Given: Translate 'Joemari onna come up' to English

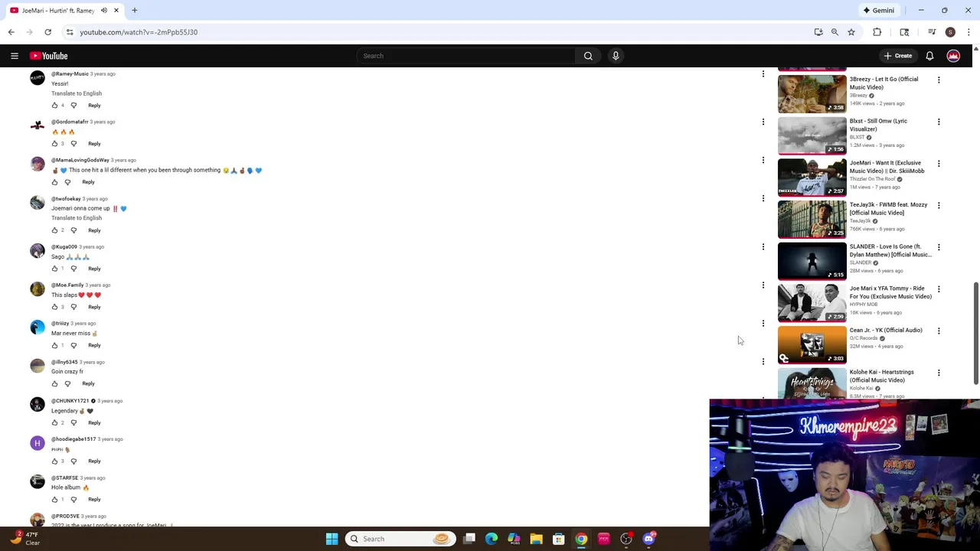Looking at the screenshot, I should [77, 218].
